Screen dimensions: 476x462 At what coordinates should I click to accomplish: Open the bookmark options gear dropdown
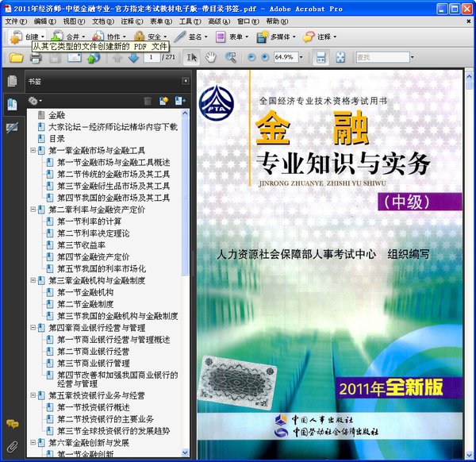(36, 101)
